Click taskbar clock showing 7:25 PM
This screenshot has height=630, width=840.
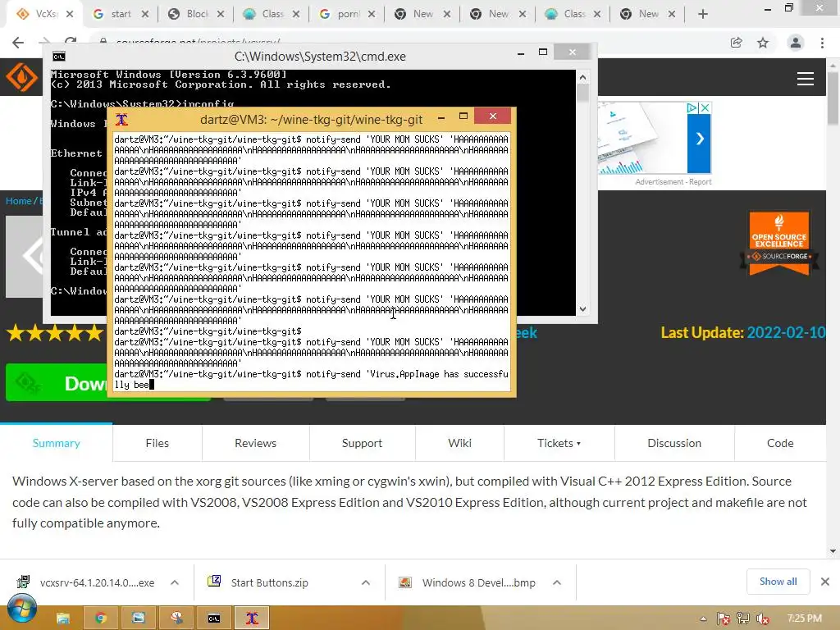(804, 619)
